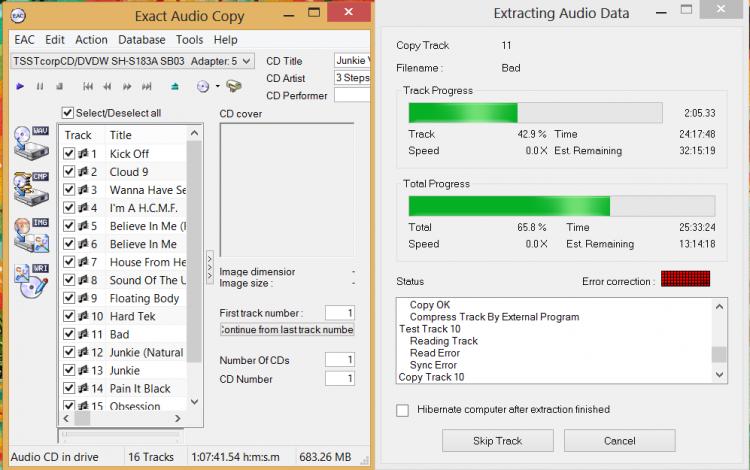Image resolution: width=750 pixels, height=470 pixels.
Task: Click the WRI write CD icon
Action: 32,281
